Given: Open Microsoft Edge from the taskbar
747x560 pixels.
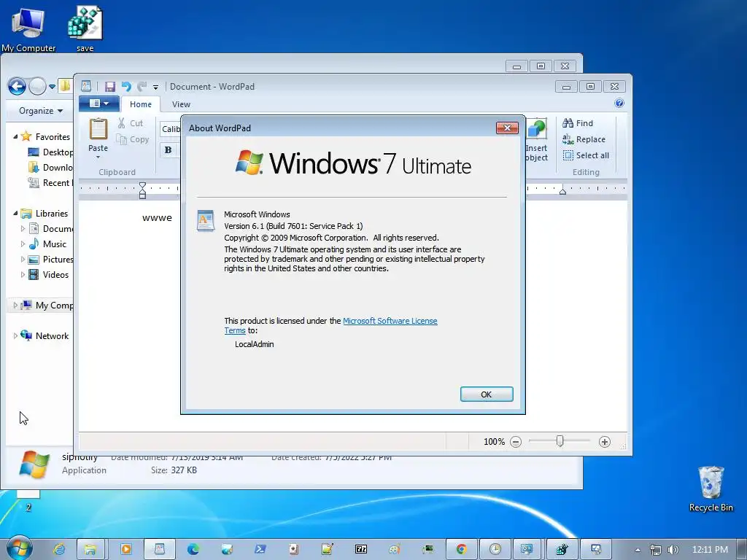Looking at the screenshot, I should coord(193,550).
